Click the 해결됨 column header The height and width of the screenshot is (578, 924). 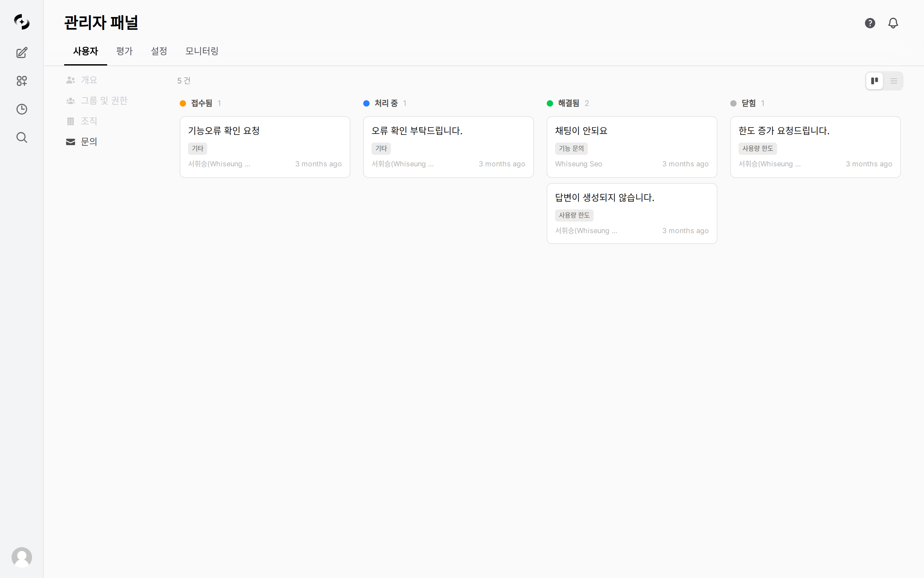coord(569,103)
